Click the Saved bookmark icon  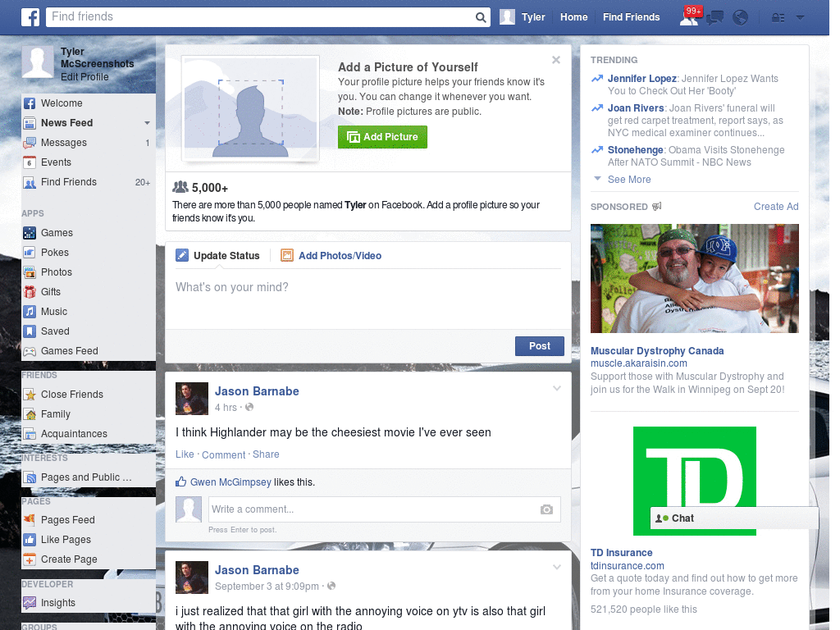tap(30, 331)
